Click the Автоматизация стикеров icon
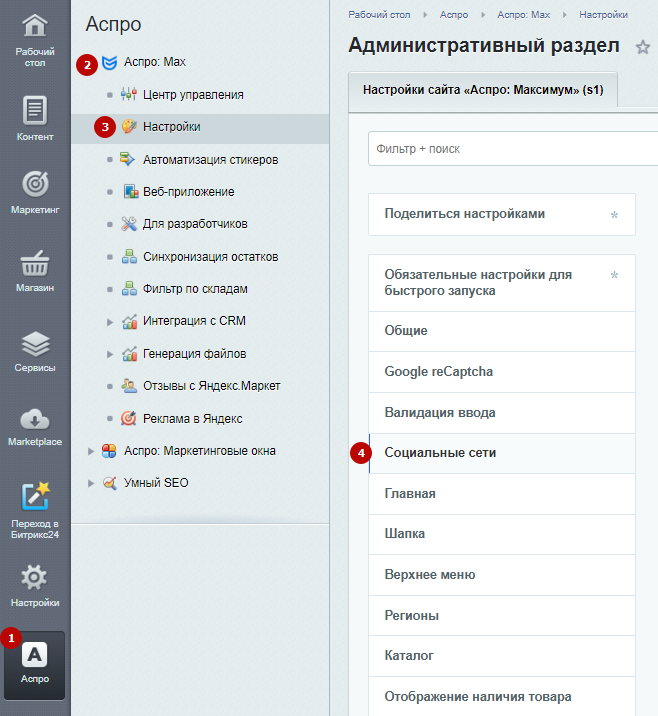 (128, 159)
